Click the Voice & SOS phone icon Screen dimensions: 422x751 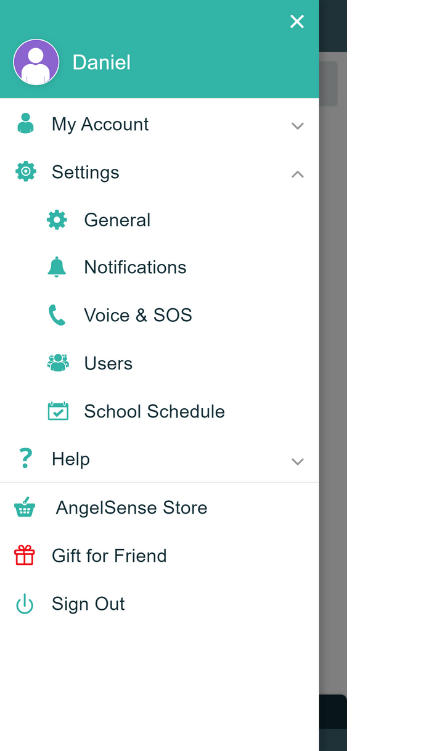coord(57,315)
